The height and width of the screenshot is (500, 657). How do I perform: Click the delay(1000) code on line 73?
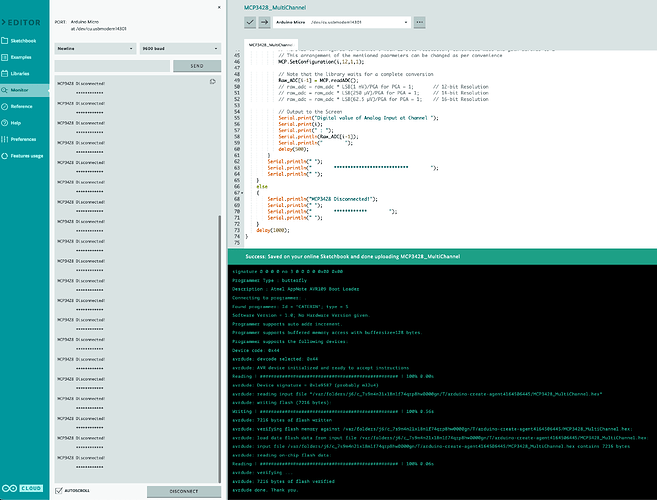(273, 230)
